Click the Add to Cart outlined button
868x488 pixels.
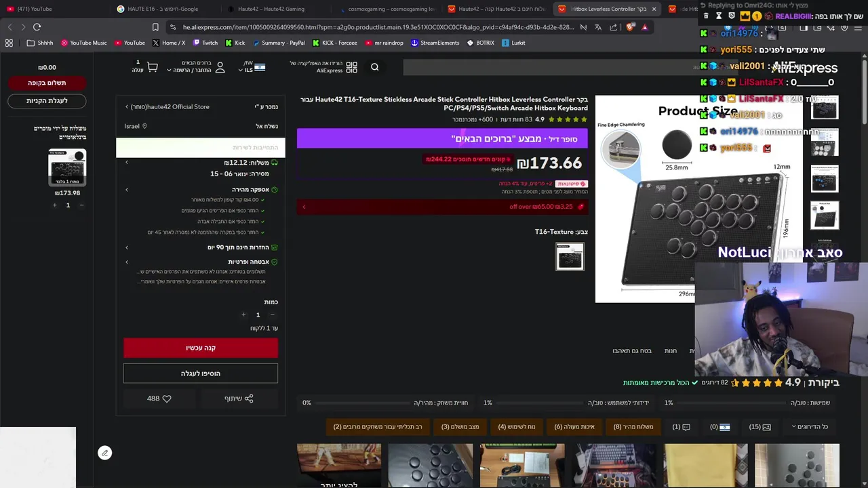tap(201, 373)
